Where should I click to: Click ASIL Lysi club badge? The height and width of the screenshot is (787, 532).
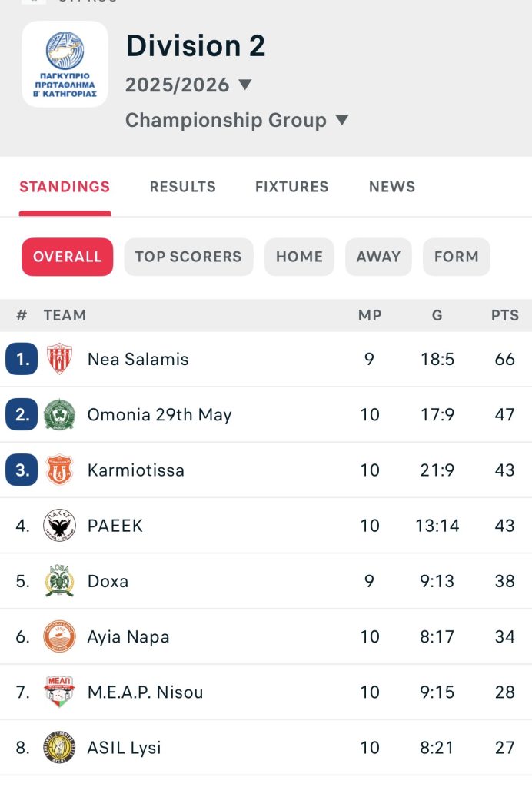coord(59,747)
